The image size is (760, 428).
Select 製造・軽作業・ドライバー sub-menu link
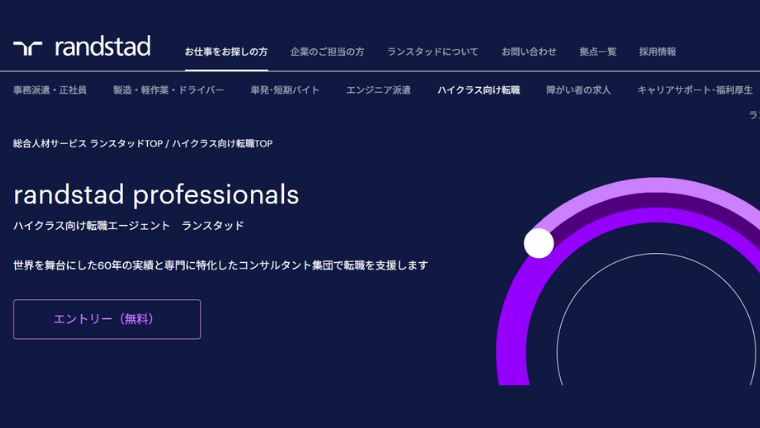pos(169,90)
